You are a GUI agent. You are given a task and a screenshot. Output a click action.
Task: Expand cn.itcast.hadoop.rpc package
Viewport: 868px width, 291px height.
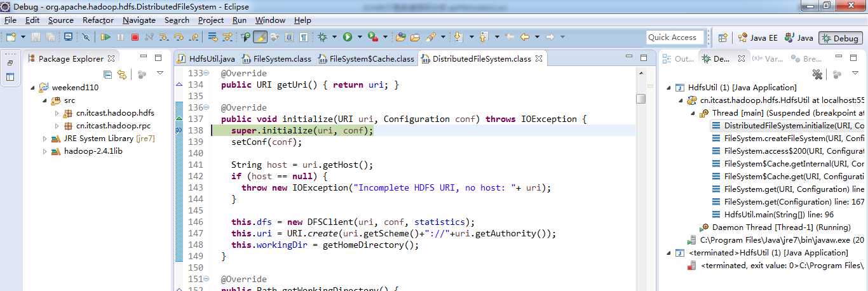click(x=57, y=126)
